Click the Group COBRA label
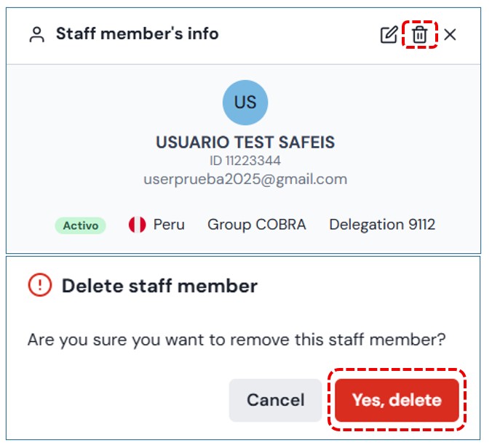Screen dimensions: 492x448 [257, 225]
